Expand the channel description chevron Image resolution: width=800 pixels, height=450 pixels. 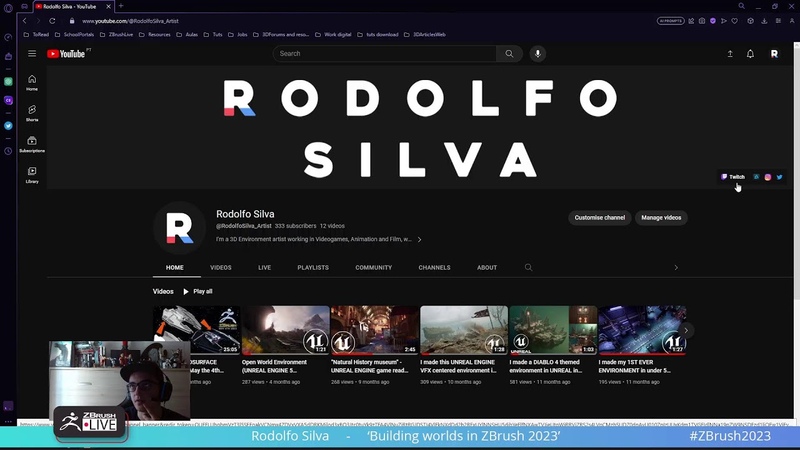(x=419, y=239)
